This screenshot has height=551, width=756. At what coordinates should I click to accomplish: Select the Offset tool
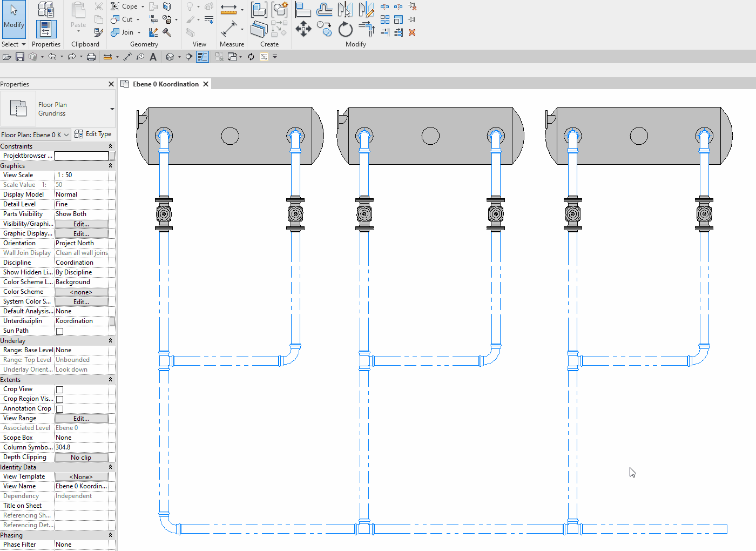[x=325, y=9]
